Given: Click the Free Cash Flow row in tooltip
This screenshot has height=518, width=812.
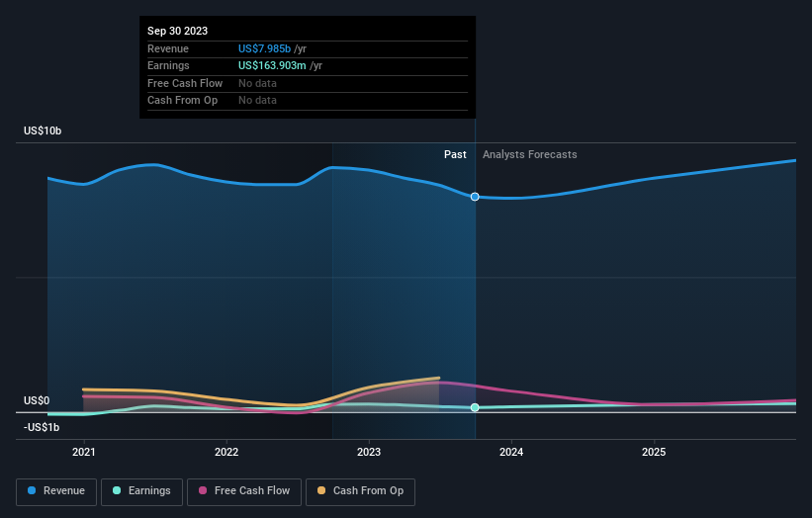Looking at the screenshot, I should [x=308, y=83].
